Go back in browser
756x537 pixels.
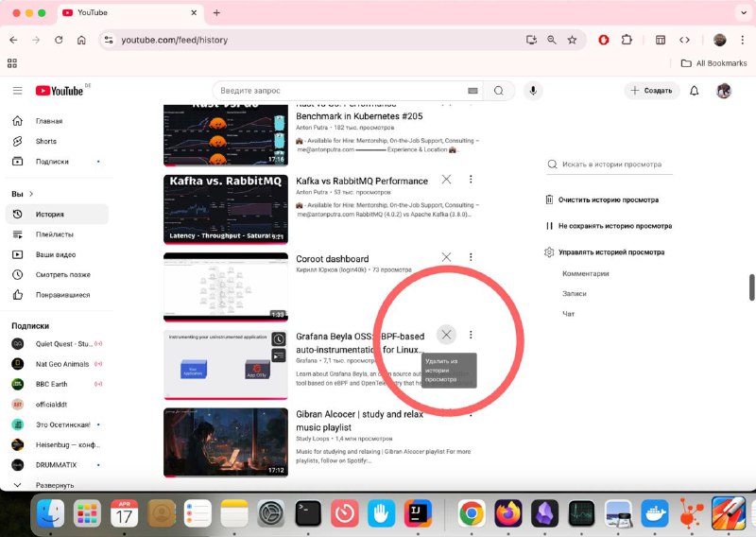13,40
